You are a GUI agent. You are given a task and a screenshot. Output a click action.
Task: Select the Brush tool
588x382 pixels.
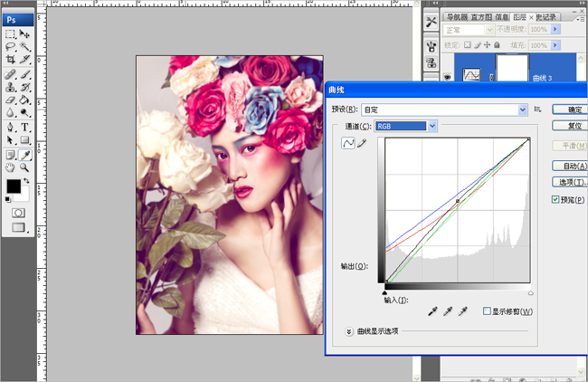coord(24,74)
